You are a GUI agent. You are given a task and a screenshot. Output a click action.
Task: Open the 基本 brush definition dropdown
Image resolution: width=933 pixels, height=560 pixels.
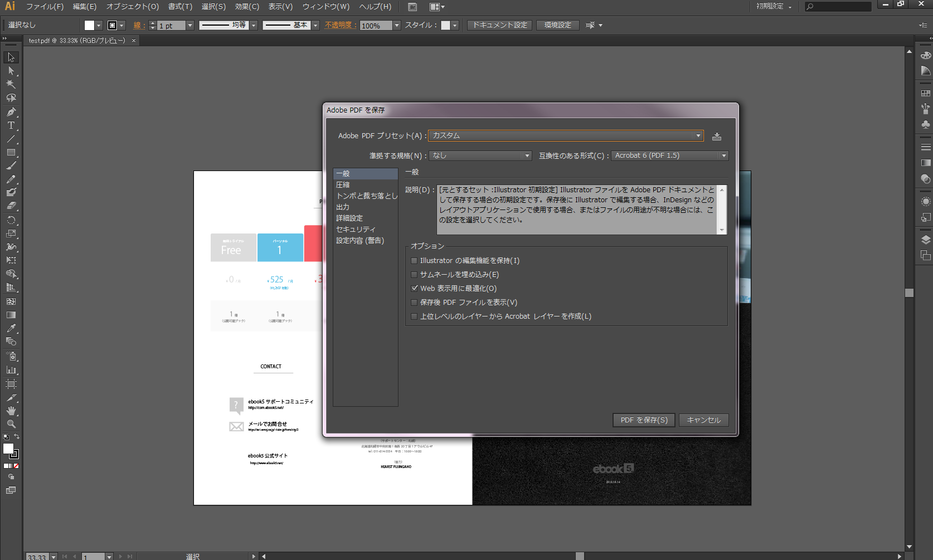tap(315, 26)
